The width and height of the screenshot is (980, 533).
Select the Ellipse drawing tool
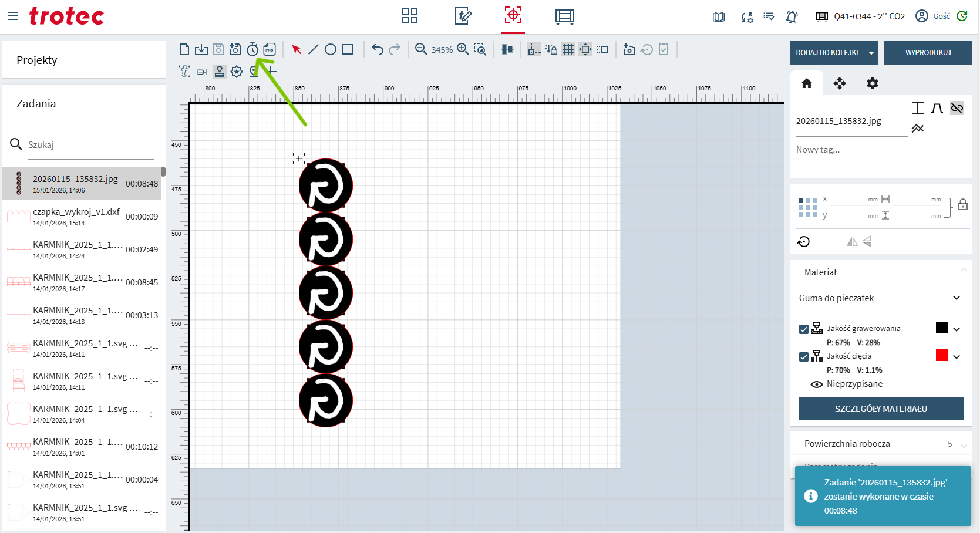point(331,50)
